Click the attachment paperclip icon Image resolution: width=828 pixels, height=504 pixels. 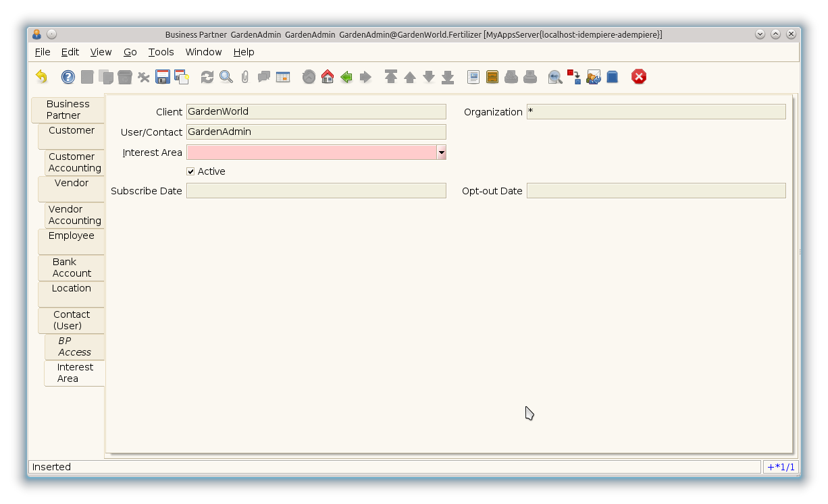pyautogui.click(x=245, y=77)
